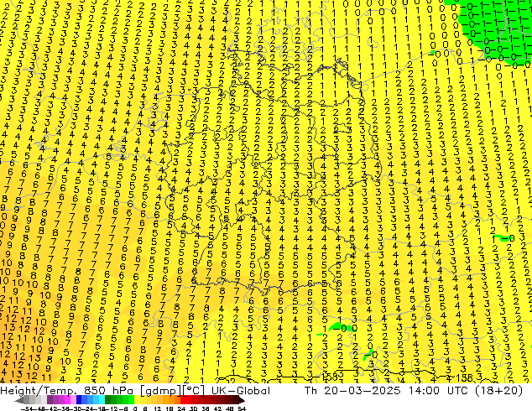Click the 'UK-Global' model label
Viewport: 532px width, 411px height.
(241, 390)
